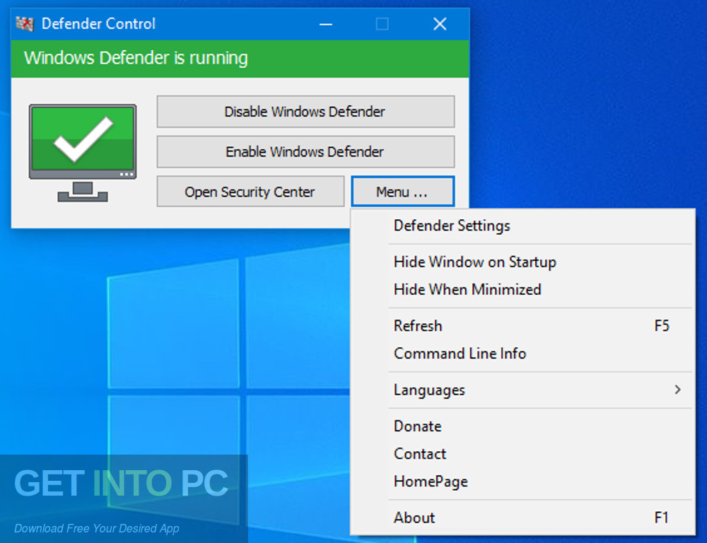Close the Defender Control window

pos(440,24)
